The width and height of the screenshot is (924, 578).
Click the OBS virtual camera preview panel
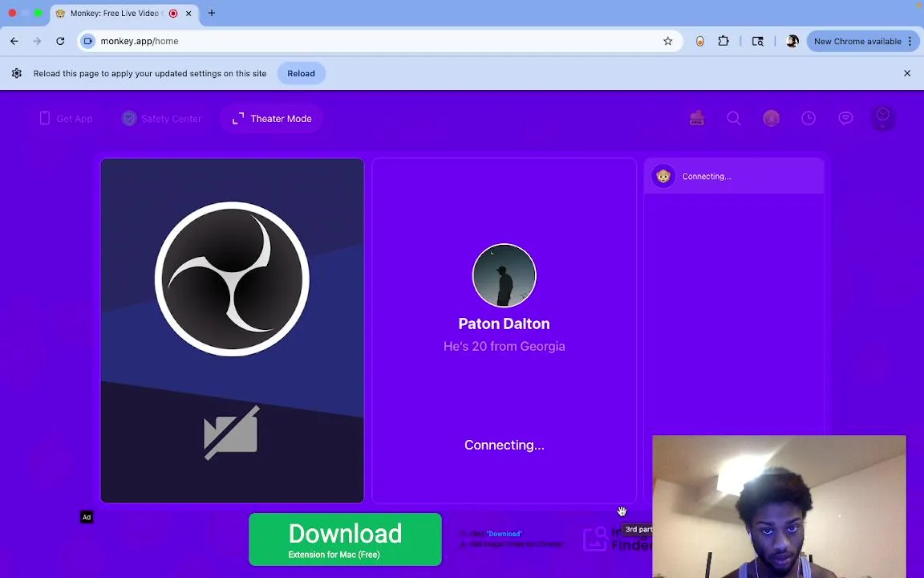(232, 330)
